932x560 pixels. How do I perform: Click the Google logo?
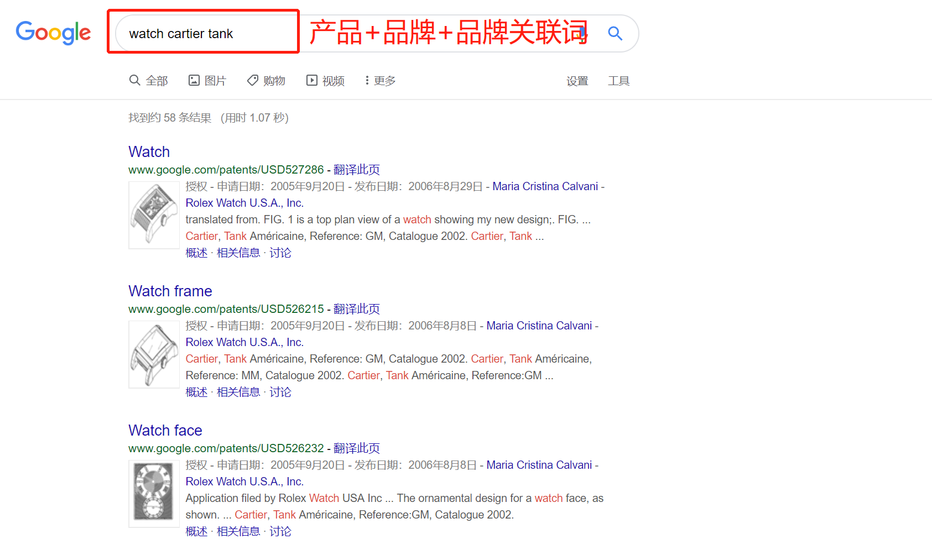[x=53, y=33]
